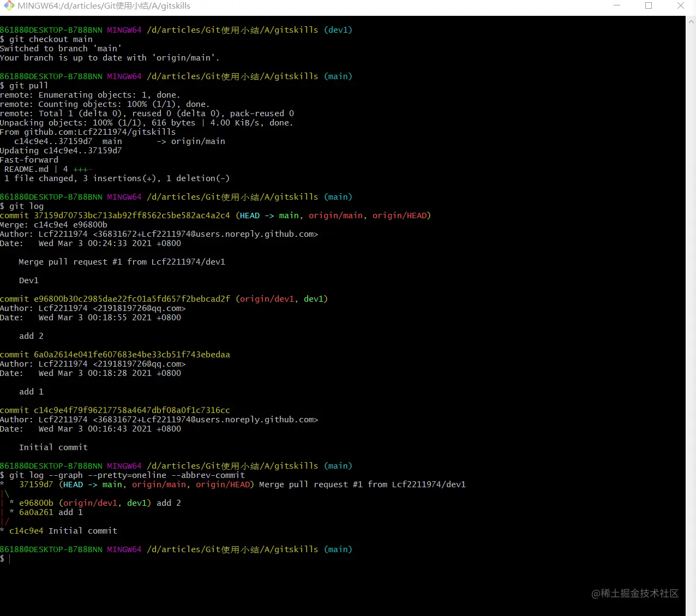Click the first prompt line showing '(dev1)' branch

(x=176, y=30)
